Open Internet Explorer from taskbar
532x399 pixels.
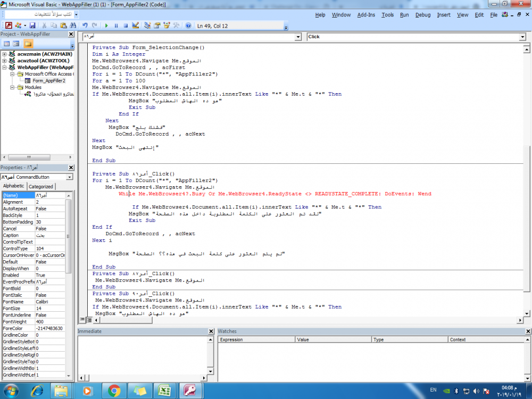(x=37, y=391)
